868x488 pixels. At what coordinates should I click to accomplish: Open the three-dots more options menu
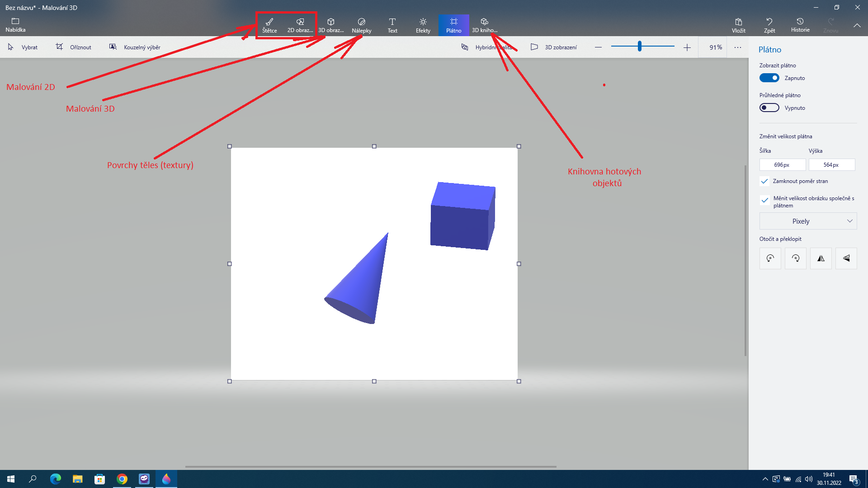[738, 47]
